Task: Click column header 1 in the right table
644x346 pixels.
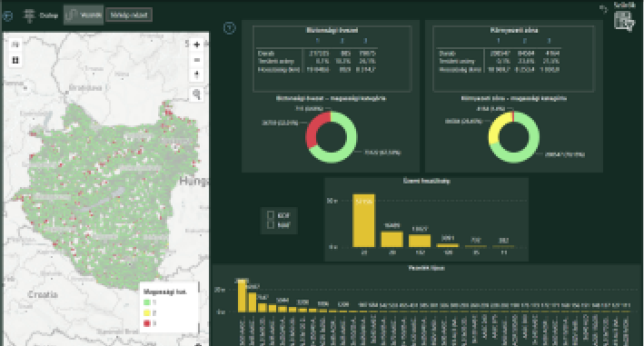Action: (x=498, y=41)
